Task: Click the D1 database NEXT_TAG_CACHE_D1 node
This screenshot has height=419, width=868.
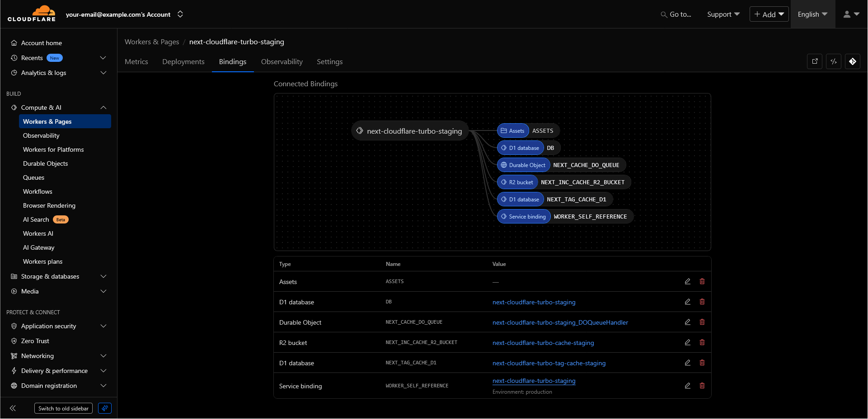Action: click(555, 199)
